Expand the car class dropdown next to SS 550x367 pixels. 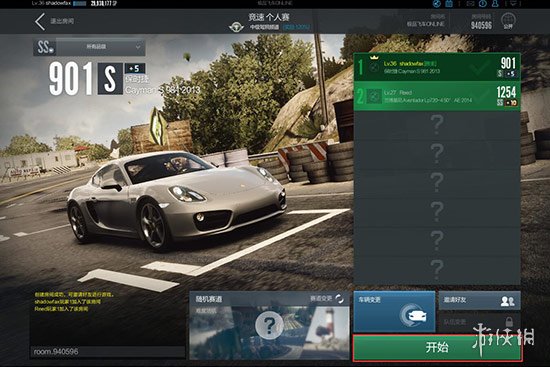coord(100,47)
